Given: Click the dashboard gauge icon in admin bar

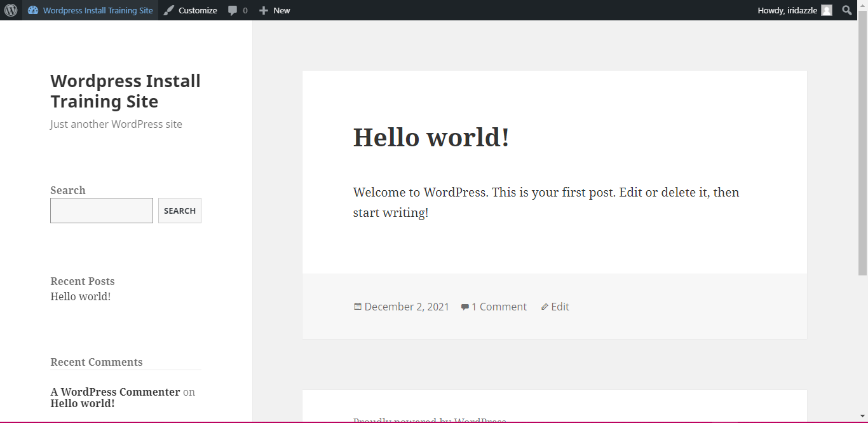Looking at the screenshot, I should [33, 10].
